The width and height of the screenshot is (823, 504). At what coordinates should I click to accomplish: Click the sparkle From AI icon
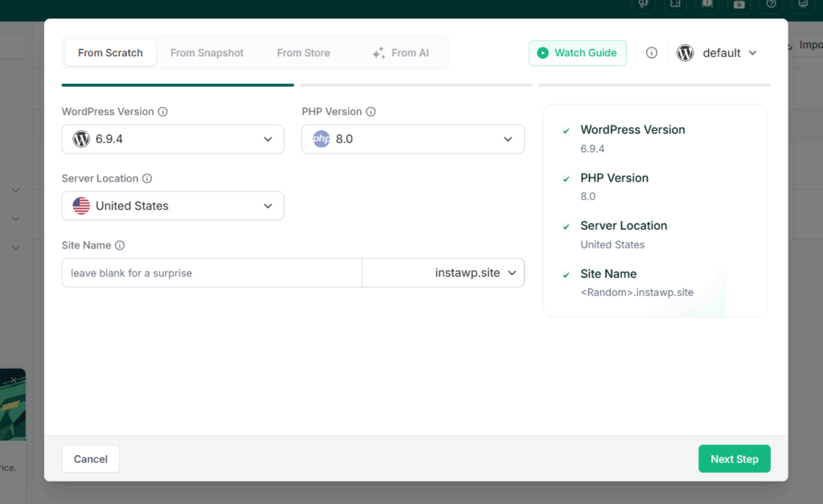click(x=379, y=53)
